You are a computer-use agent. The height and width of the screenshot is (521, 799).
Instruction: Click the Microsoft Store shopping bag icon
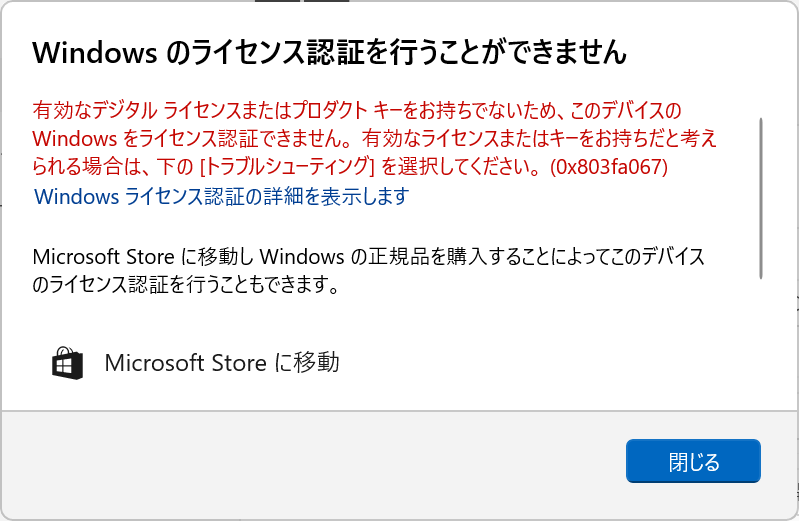pyautogui.click(x=68, y=363)
